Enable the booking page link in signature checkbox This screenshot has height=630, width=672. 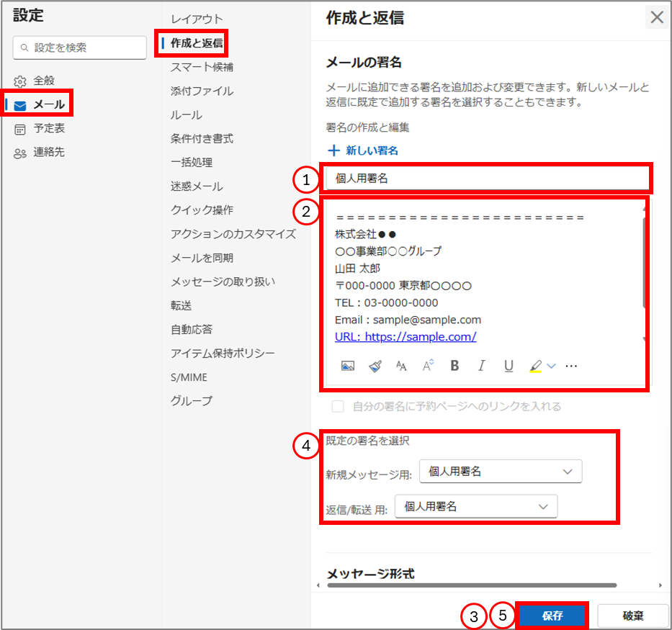(337, 405)
